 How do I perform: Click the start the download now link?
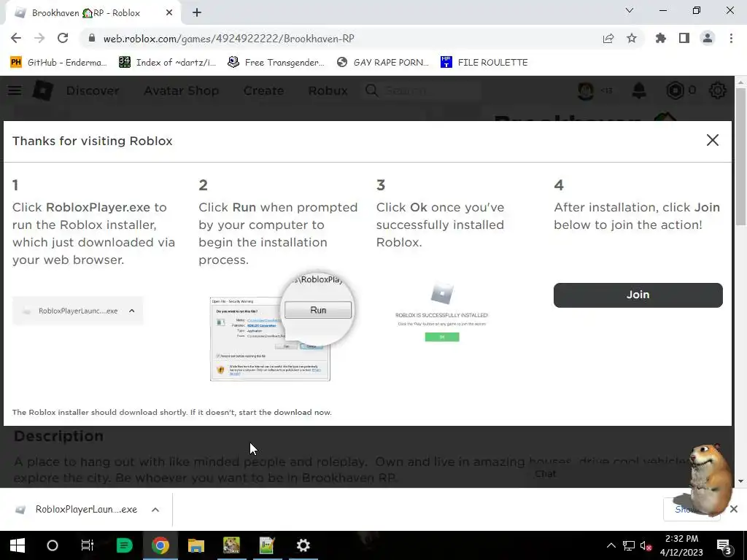(x=285, y=413)
